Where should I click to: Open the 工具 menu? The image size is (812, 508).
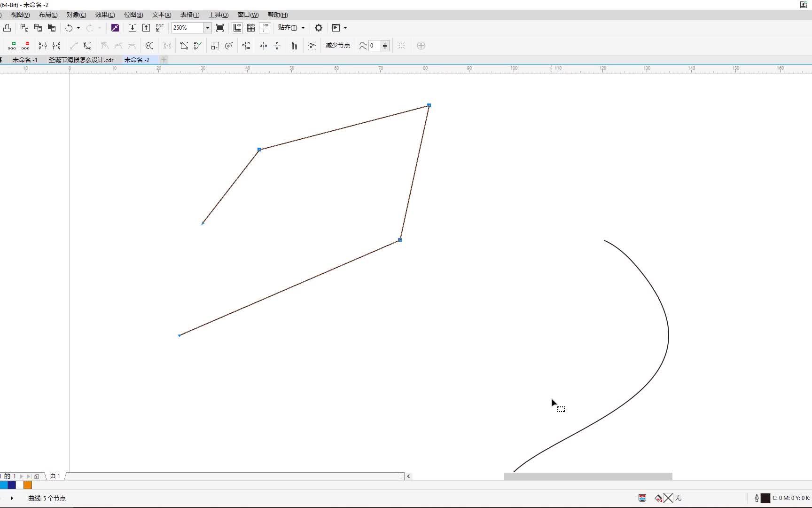(219, 15)
